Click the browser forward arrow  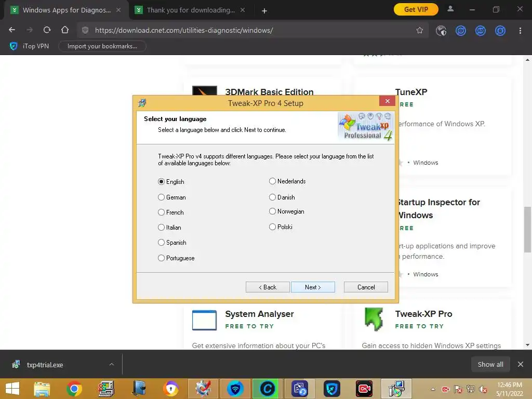(30, 30)
